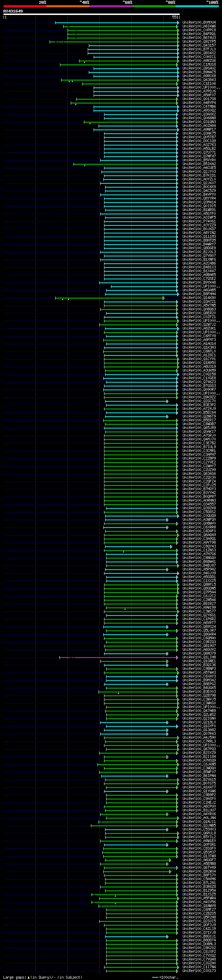
Task: Select label UniRef100_C1E106
Action: point(199,83)
